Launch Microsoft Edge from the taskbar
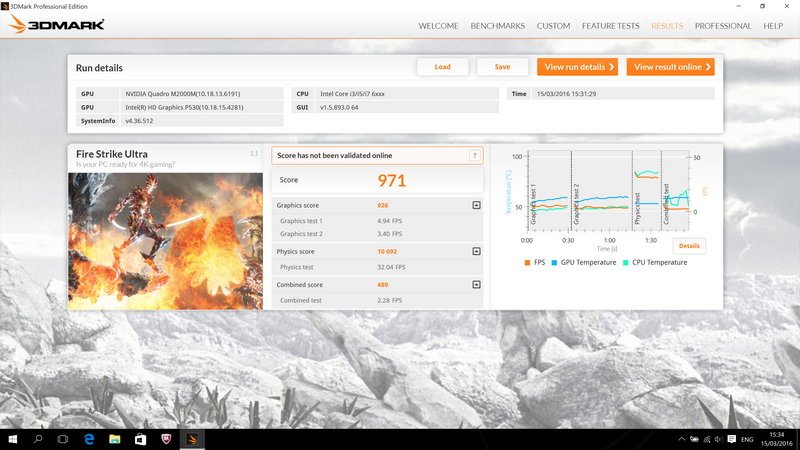800x450 pixels. (x=89, y=439)
